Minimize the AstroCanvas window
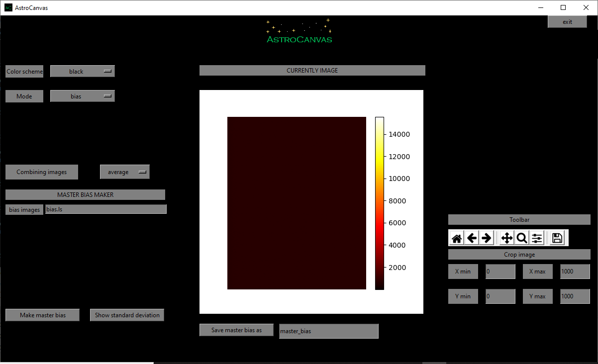The height and width of the screenshot is (364, 598). 540,7
